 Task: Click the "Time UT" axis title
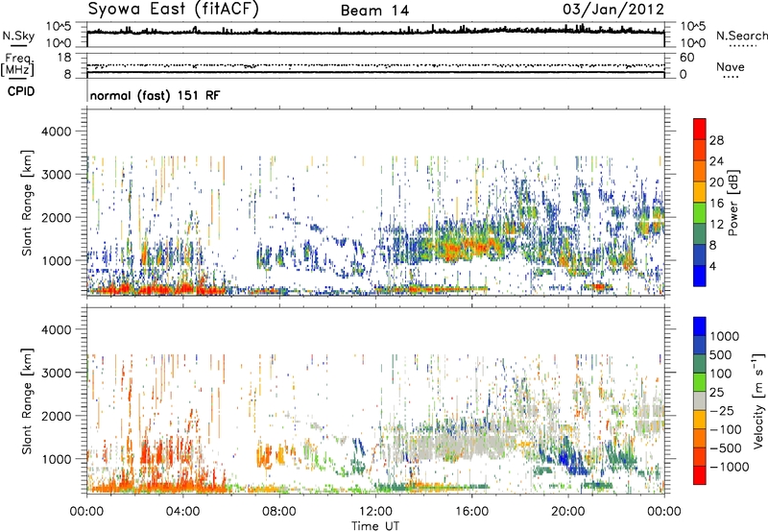pos(375,526)
